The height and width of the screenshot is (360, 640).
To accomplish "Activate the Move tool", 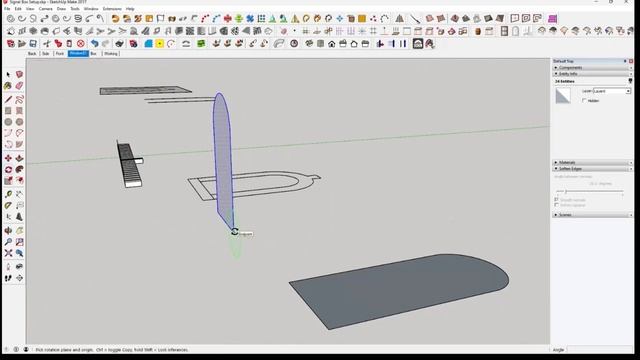I will [8, 158].
